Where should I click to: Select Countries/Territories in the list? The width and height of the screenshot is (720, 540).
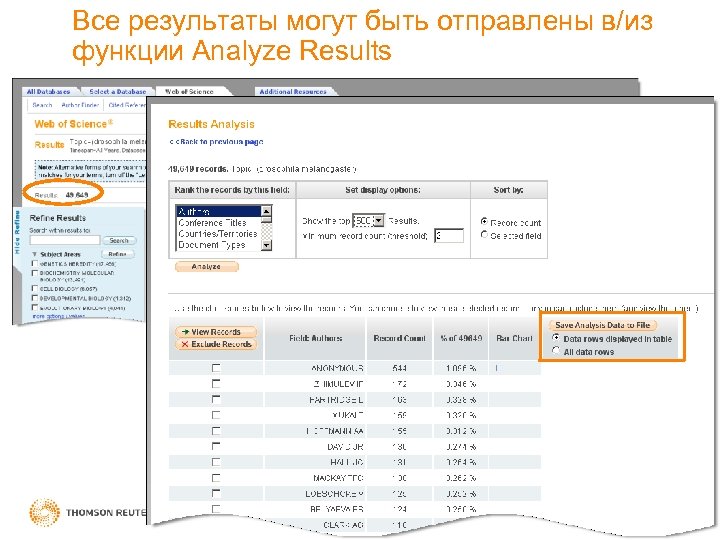[219, 234]
